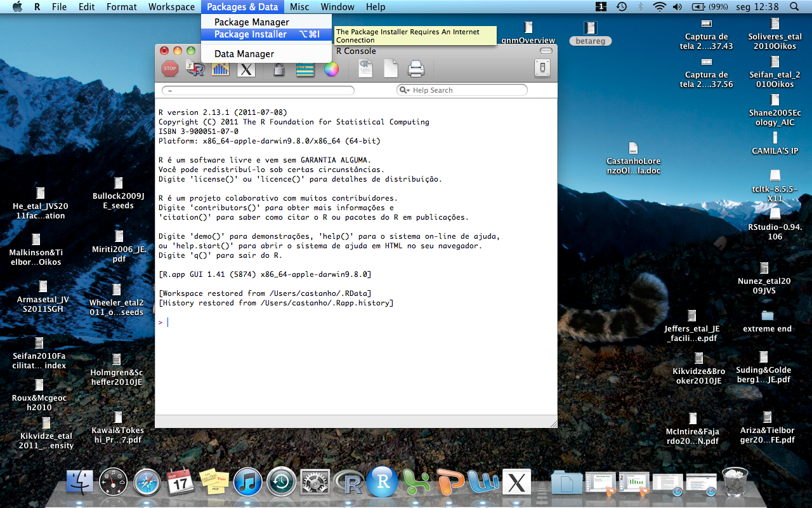Open the Edit menu
Image resolution: width=812 pixels, height=508 pixels.
pos(87,7)
